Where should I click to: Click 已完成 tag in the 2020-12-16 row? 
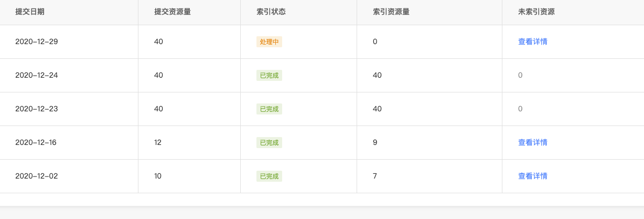[x=269, y=142]
